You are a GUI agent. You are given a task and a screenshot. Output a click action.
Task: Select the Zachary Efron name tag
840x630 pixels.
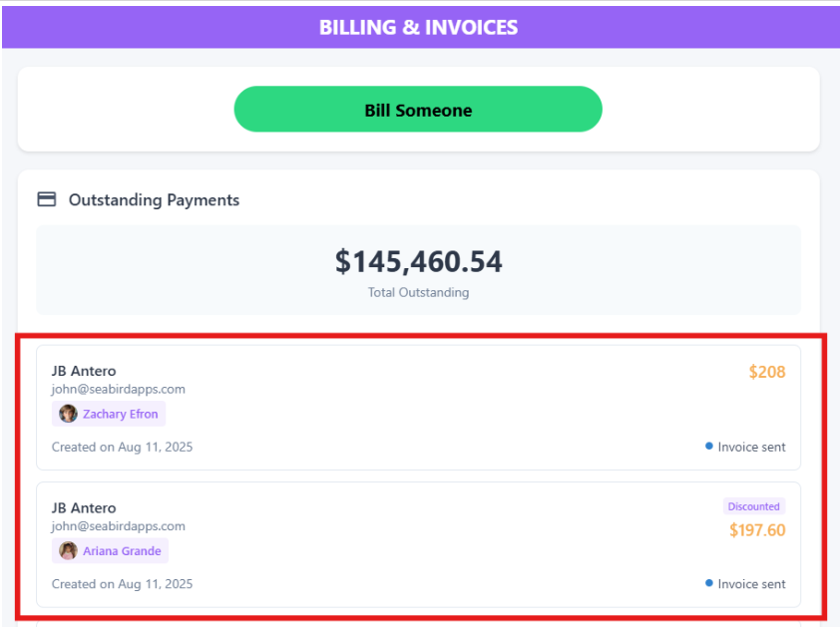[x=109, y=414]
